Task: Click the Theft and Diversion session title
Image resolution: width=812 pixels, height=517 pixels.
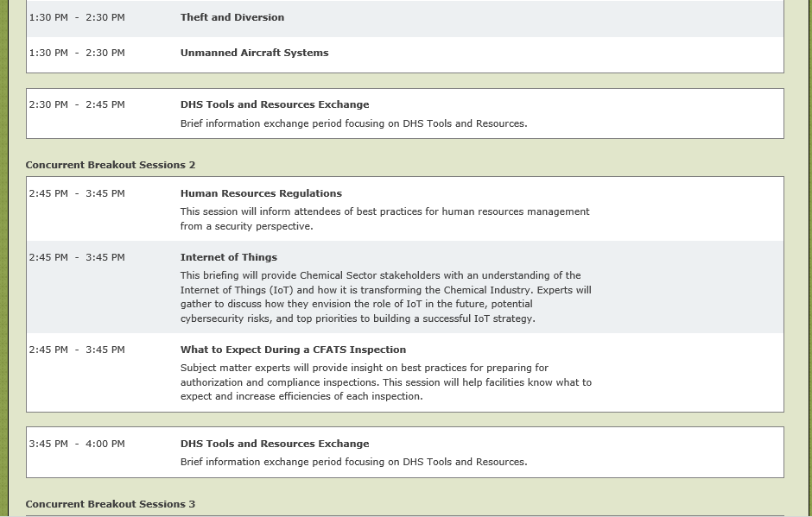Action: tap(232, 17)
